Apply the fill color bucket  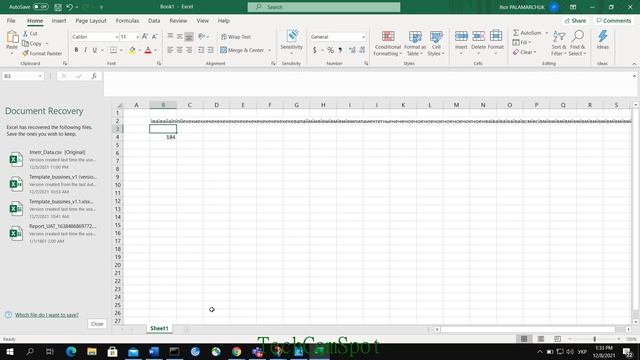132,50
